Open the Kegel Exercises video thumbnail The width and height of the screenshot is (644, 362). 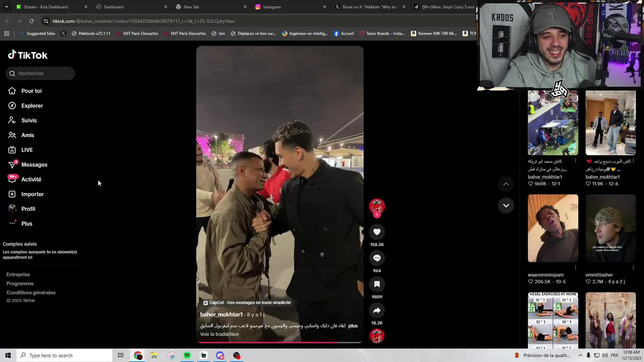tap(553, 320)
